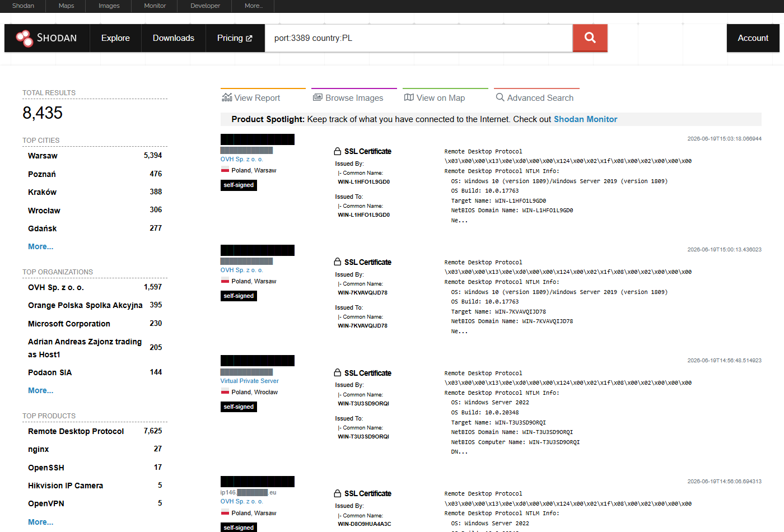Click the Browse Images picture icon
The height and width of the screenshot is (532, 784).
coord(318,97)
